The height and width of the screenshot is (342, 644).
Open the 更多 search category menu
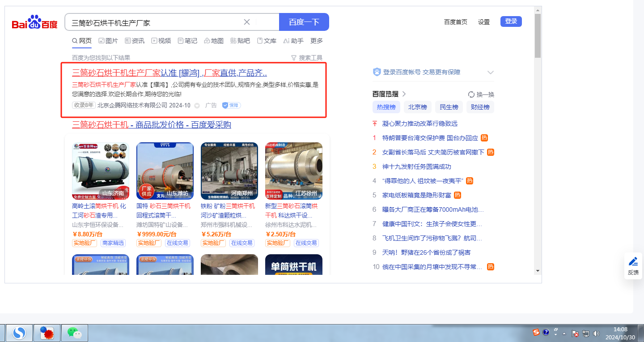317,41
